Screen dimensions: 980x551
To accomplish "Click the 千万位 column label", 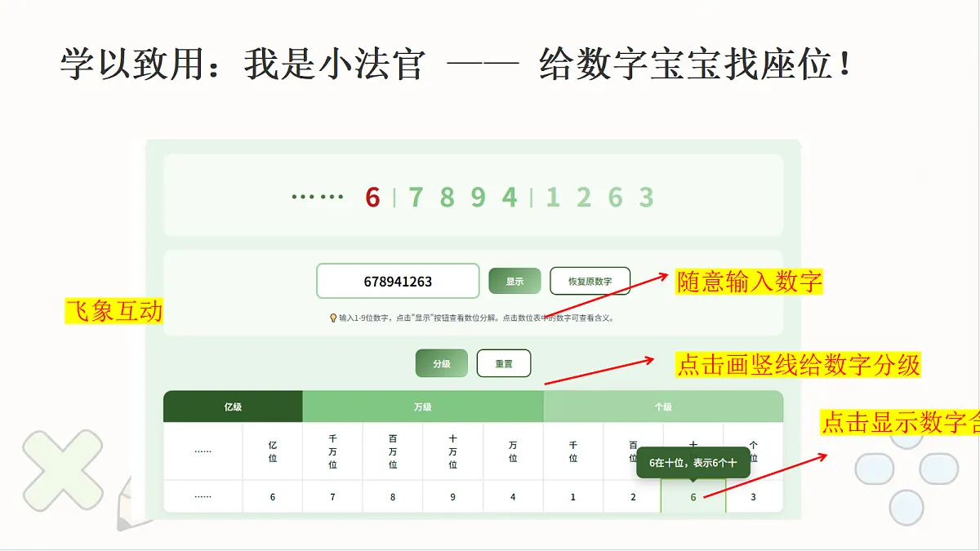I will point(332,451).
